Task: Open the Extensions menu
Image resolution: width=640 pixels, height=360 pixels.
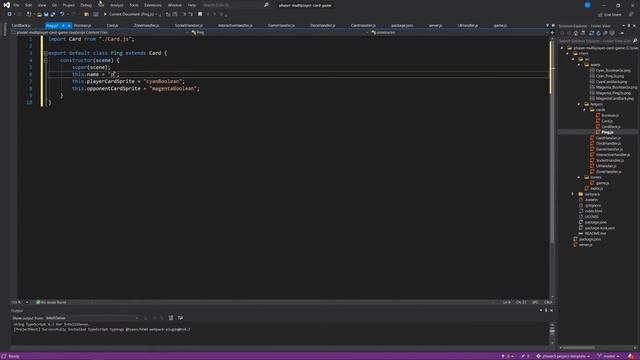Action: click(153, 5)
